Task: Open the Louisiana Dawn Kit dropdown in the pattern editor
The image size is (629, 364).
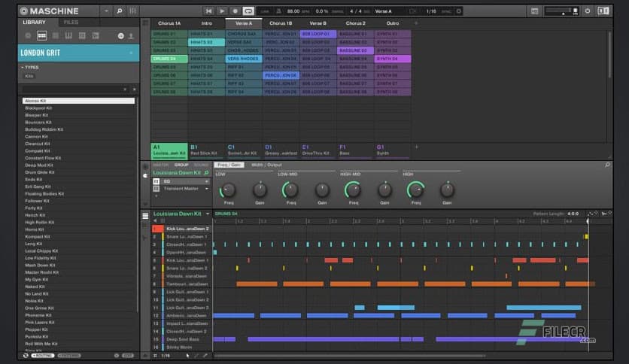Action: click(208, 214)
